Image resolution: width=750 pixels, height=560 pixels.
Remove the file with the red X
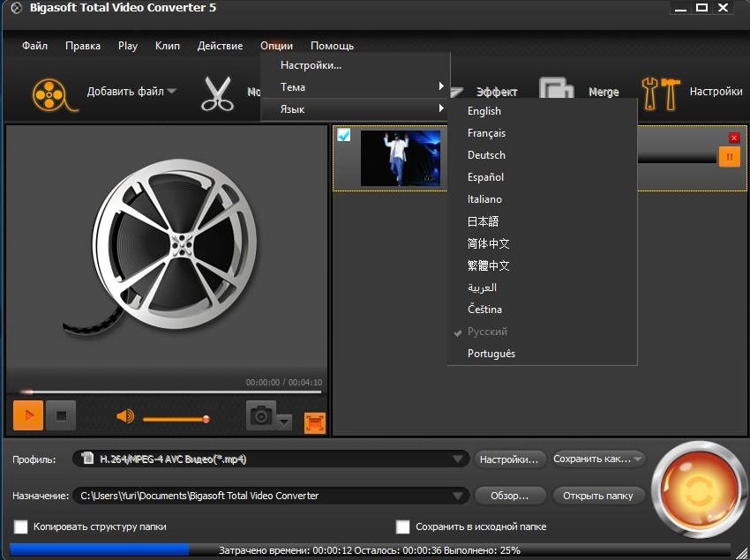point(734,138)
